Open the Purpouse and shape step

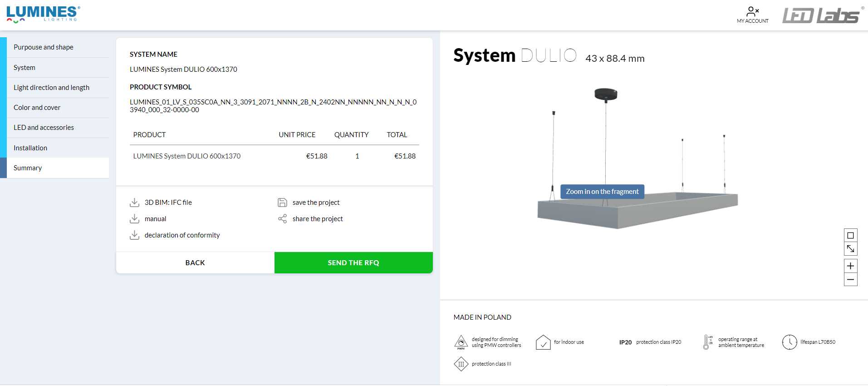[x=58, y=47]
